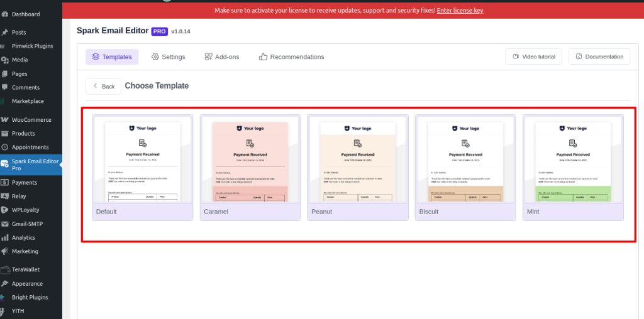Click the Comments bubble icon
The image size is (644, 319).
point(4,87)
